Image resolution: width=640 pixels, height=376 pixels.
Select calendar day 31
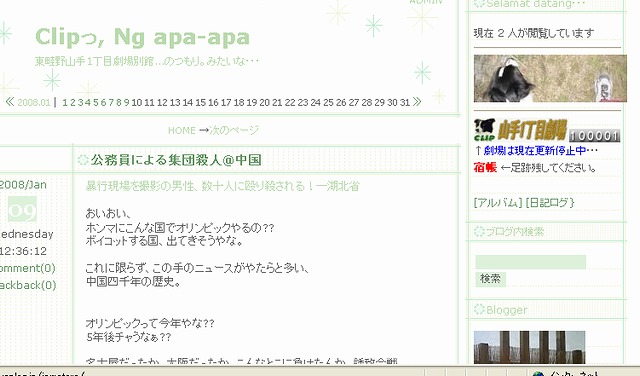coord(405,102)
